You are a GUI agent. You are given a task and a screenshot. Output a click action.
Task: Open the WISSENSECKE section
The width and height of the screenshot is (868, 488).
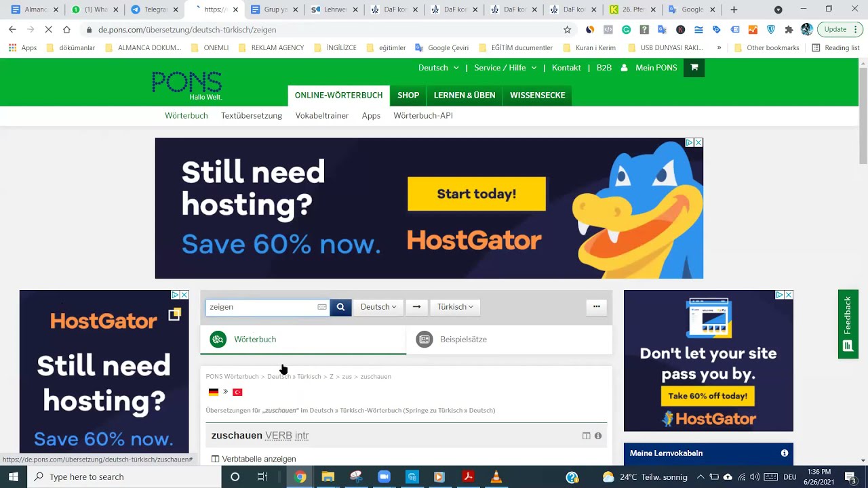[x=538, y=96]
